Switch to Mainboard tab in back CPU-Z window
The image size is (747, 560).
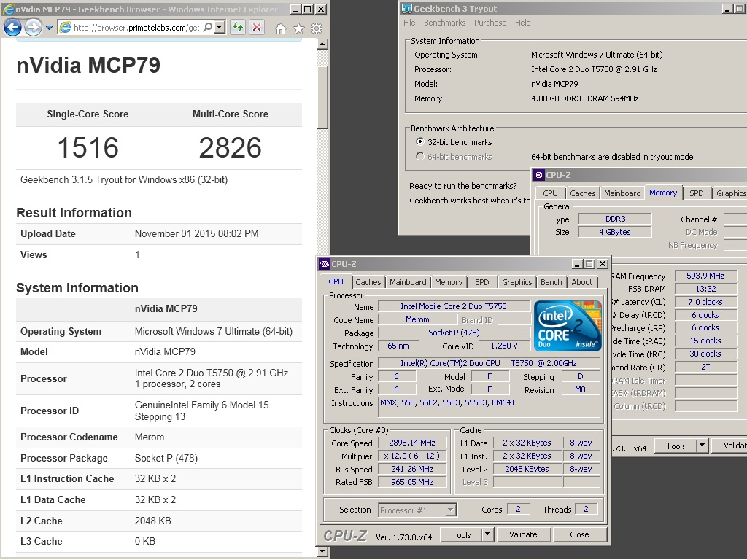[x=622, y=192]
